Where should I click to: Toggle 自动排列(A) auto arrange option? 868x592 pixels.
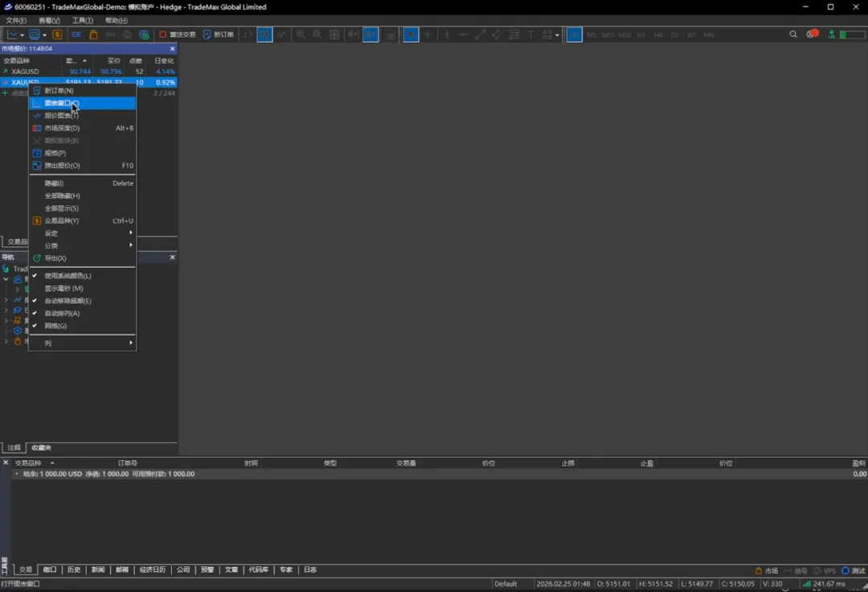[62, 314]
